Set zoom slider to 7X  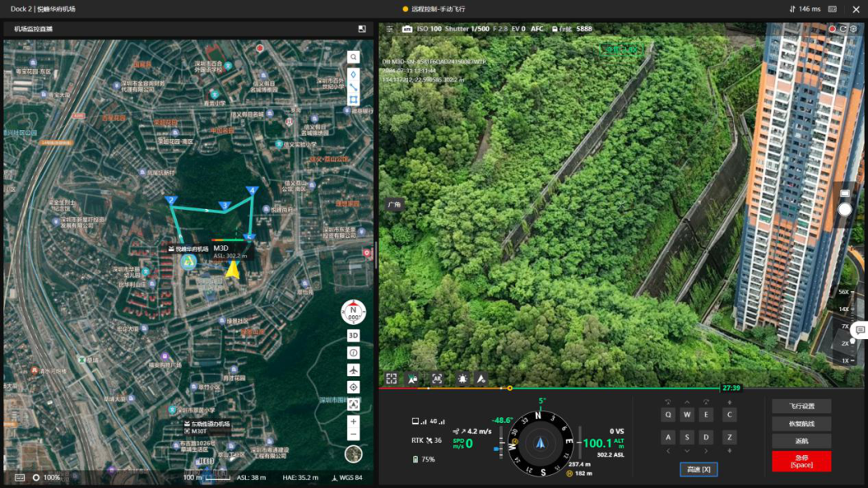click(845, 326)
